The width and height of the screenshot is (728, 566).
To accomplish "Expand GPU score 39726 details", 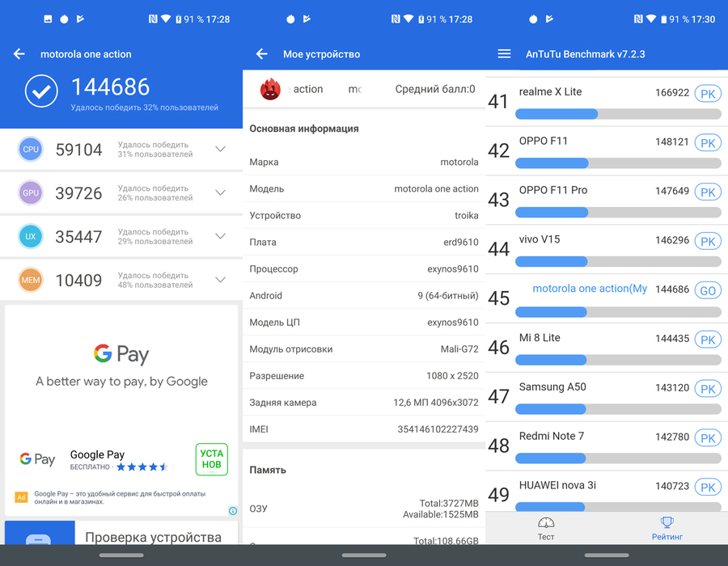I will point(221,192).
